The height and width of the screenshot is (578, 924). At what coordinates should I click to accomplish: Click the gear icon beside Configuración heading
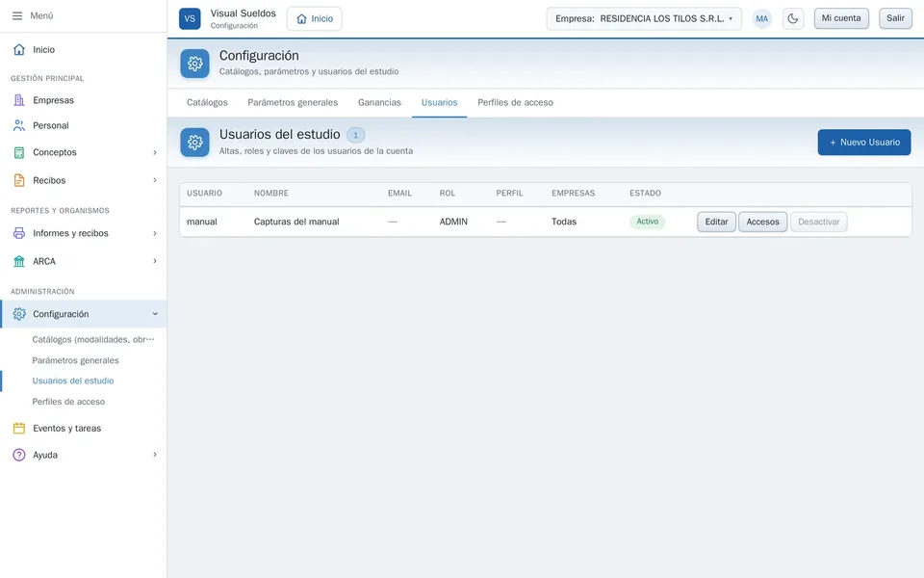(195, 64)
